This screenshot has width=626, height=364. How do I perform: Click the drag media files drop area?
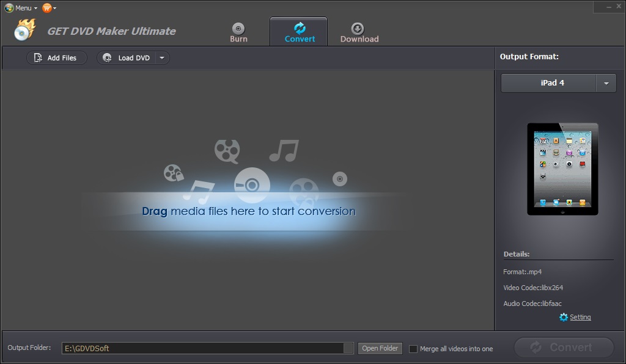click(x=248, y=211)
